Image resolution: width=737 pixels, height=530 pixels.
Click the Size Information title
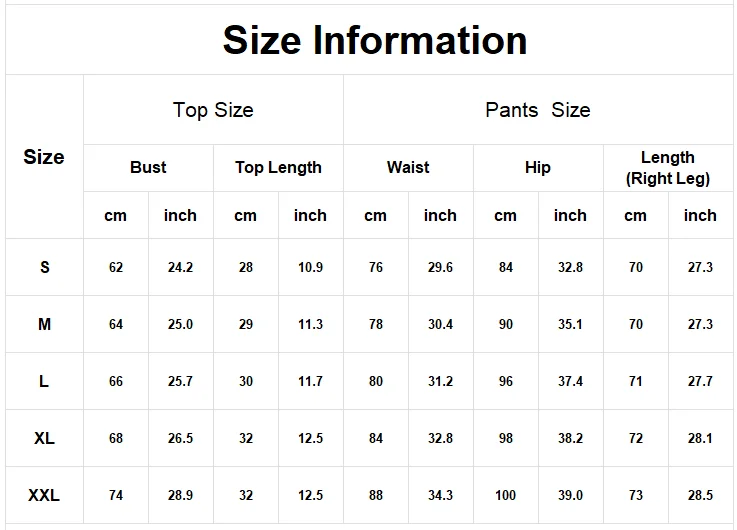[375, 40]
